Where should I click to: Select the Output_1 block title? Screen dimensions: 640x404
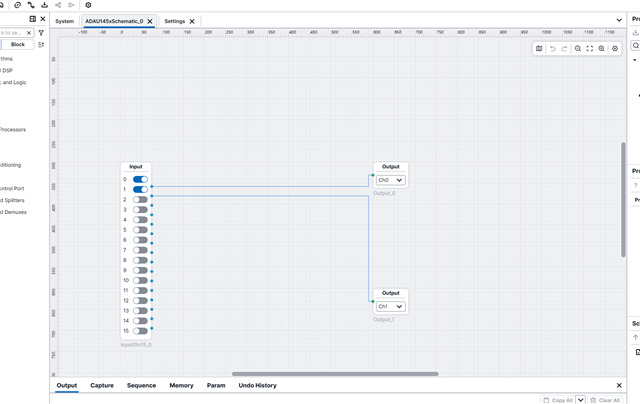click(x=391, y=293)
